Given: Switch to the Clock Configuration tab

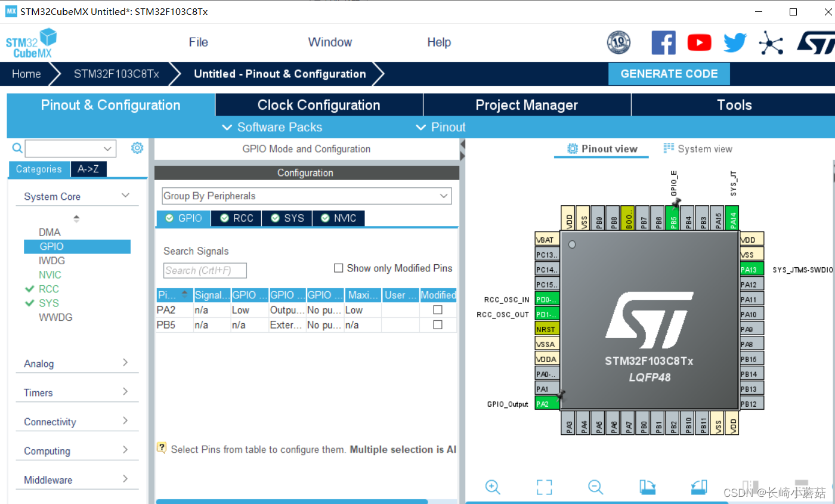Looking at the screenshot, I should click(x=318, y=104).
